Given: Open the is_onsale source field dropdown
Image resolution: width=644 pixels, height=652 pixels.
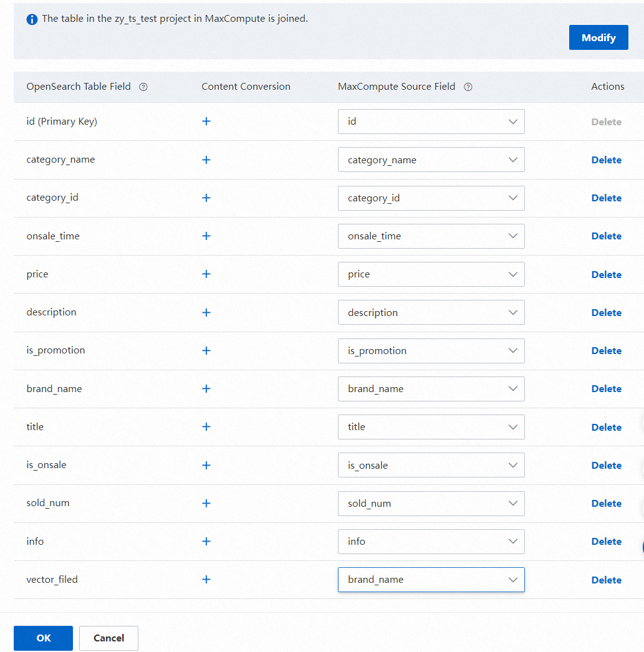Looking at the screenshot, I should tap(431, 465).
